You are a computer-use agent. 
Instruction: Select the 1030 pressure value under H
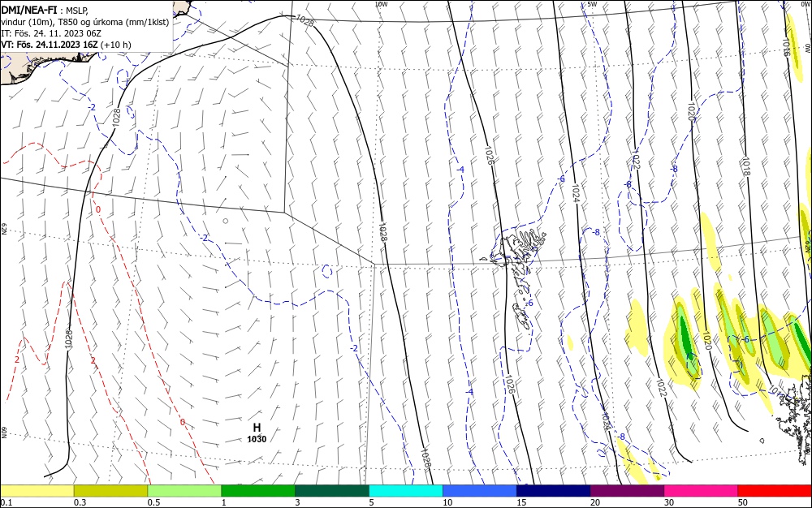pos(257,439)
